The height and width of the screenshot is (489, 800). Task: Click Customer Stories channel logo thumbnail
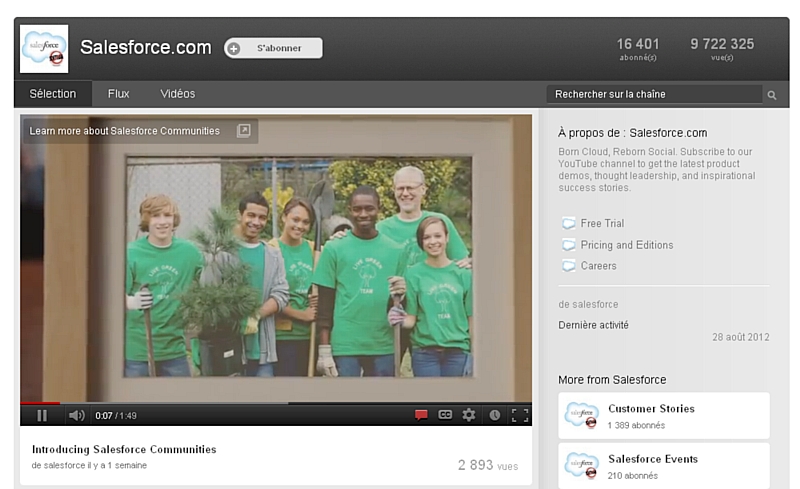[581, 415]
